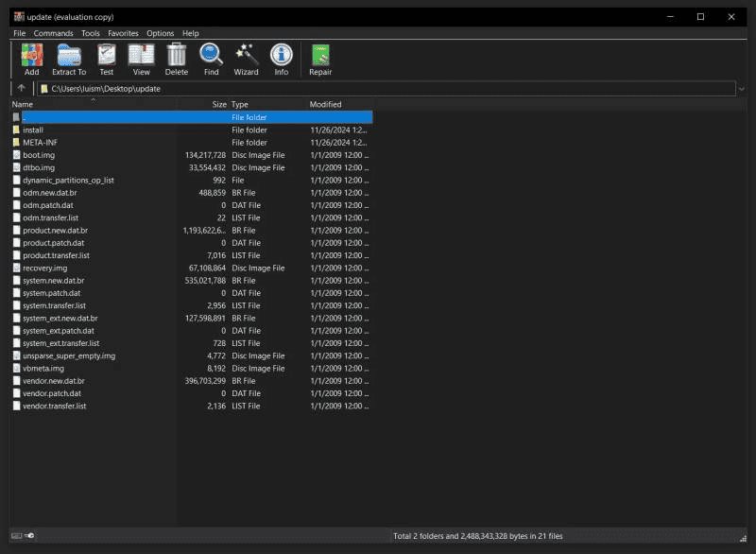This screenshot has width=756, height=554.
Task: Click the Add archive toolbar icon
Action: [32, 60]
